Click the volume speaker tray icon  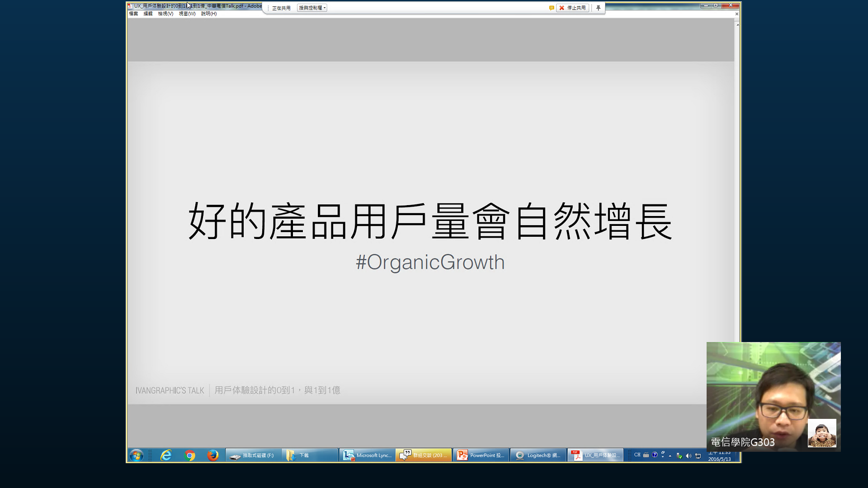coord(689,456)
